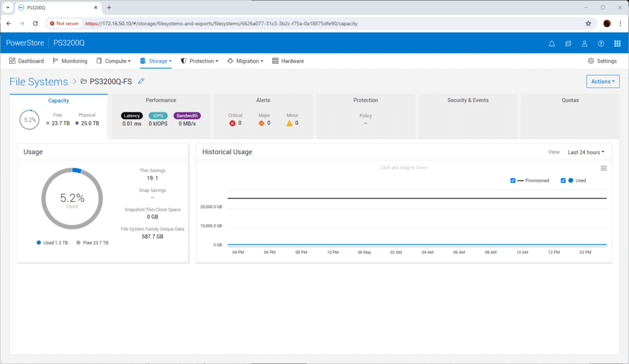Click the Physical 25.0 TB value
This screenshot has height=364, width=629.
(x=90, y=123)
